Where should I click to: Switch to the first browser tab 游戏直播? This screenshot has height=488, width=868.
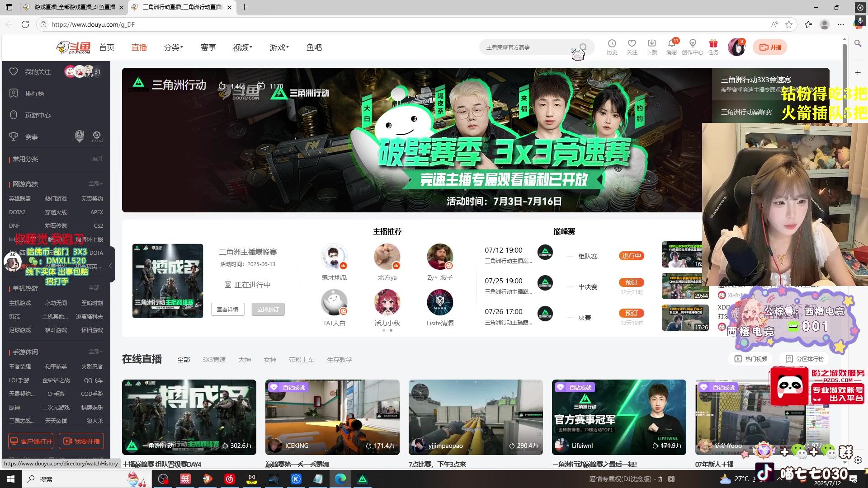pos(74,7)
